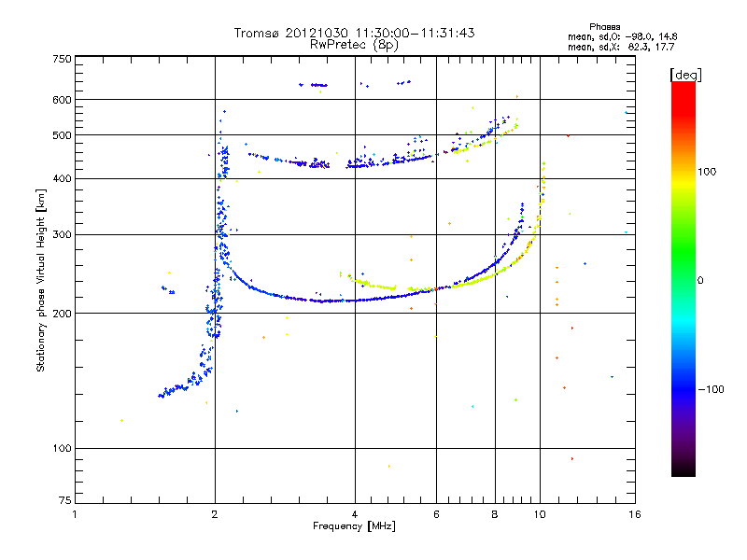Click the '300' height axis label

pyautogui.click(x=62, y=235)
